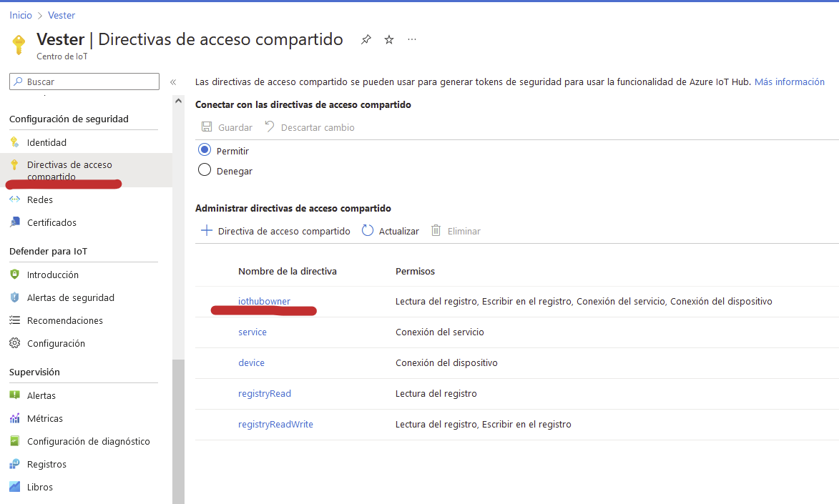Click the Introducción shield icon
This screenshot has width=839, height=504.
tap(14, 275)
